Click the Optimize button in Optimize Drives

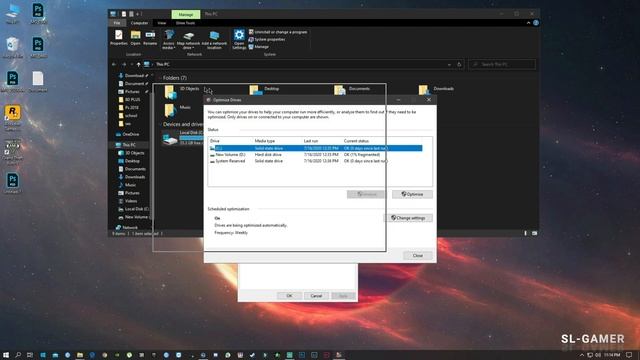412,194
